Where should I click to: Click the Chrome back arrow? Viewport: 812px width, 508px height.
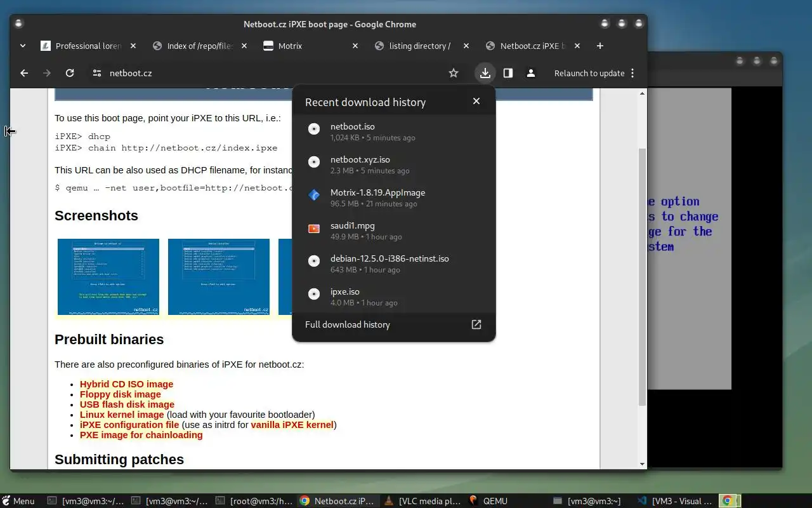(24, 73)
